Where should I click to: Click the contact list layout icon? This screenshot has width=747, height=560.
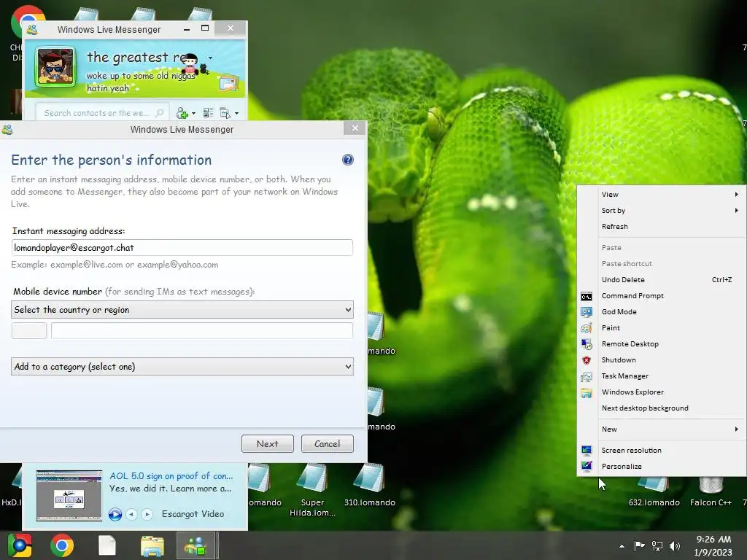click(208, 113)
